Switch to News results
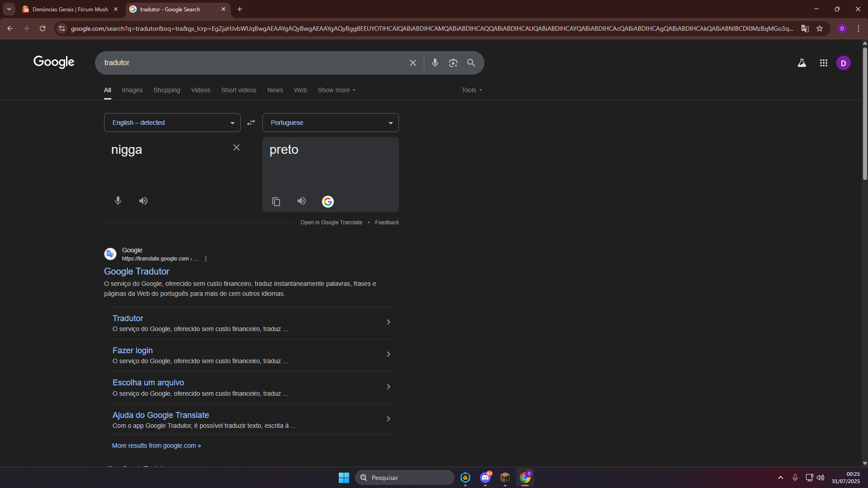This screenshot has height=488, width=868. (x=275, y=90)
